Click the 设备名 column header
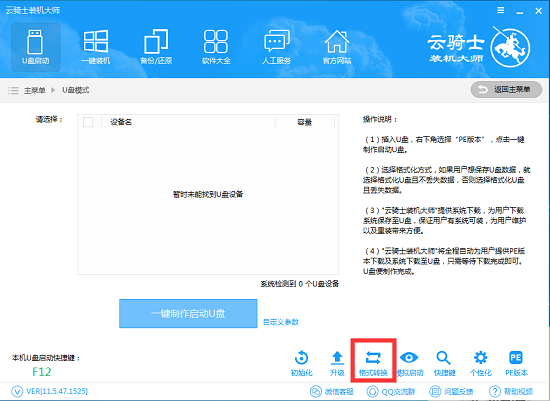The image size is (550, 401). (x=121, y=122)
